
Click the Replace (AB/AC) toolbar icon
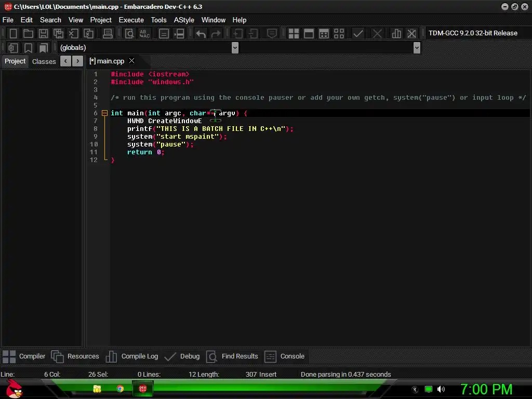[x=144, y=34]
